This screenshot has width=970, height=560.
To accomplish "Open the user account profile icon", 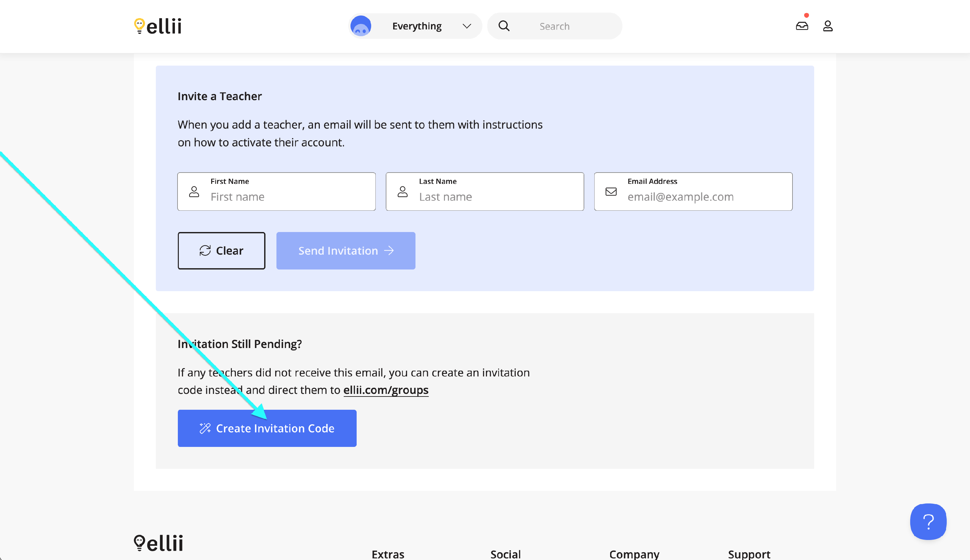I will [828, 26].
